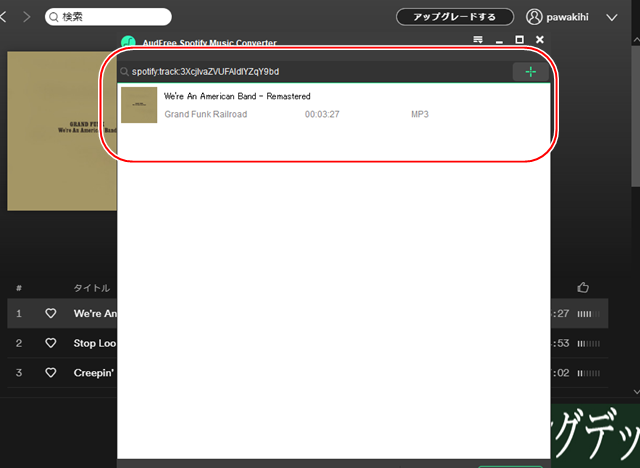Click the duration 00:03:27 value
The image size is (640, 468).
[322, 114]
